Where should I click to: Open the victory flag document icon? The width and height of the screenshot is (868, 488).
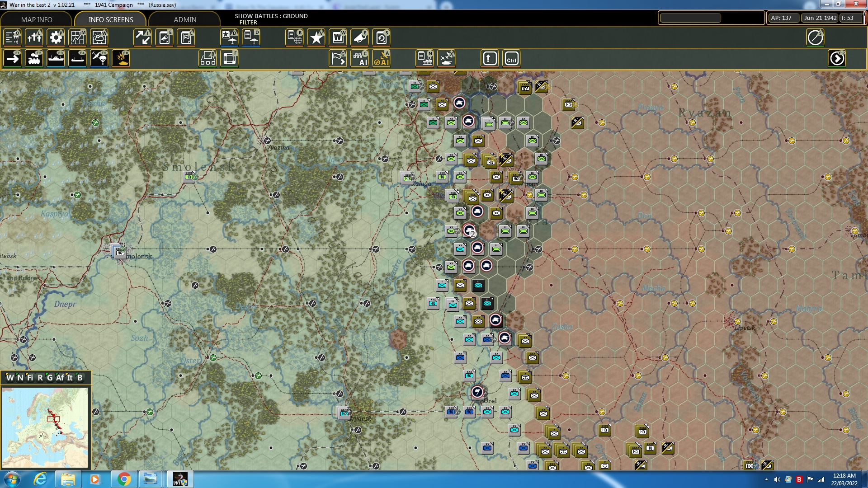coord(186,38)
